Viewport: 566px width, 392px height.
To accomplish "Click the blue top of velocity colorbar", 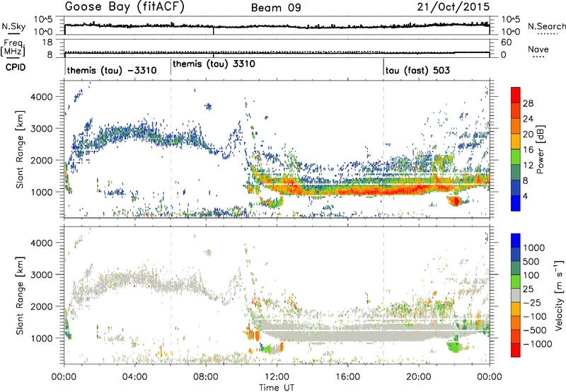I will (x=516, y=241).
